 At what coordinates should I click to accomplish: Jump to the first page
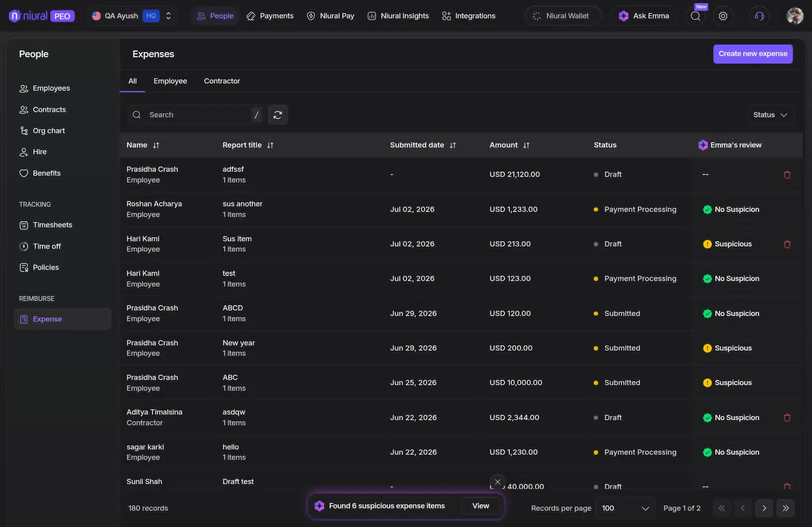pyautogui.click(x=721, y=508)
